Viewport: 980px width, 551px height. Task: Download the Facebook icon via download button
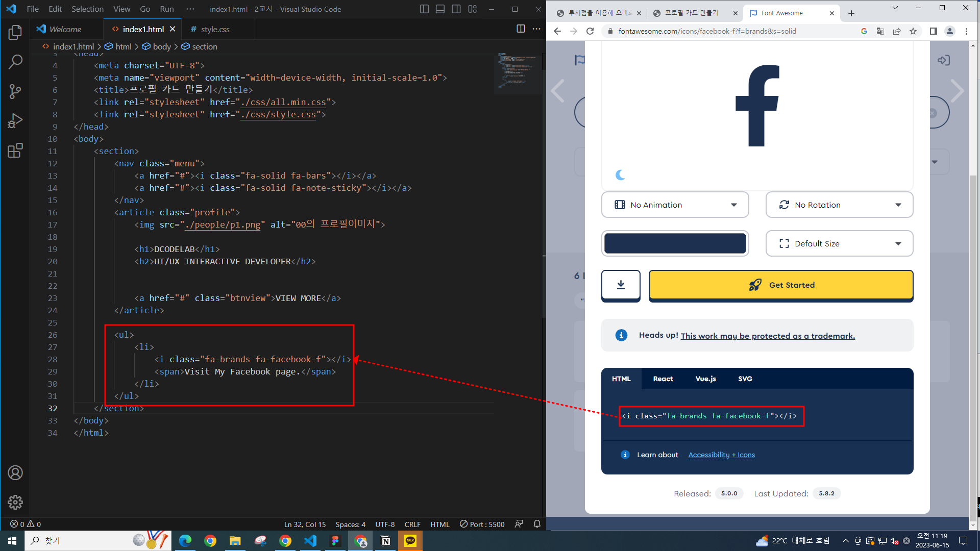(x=621, y=285)
